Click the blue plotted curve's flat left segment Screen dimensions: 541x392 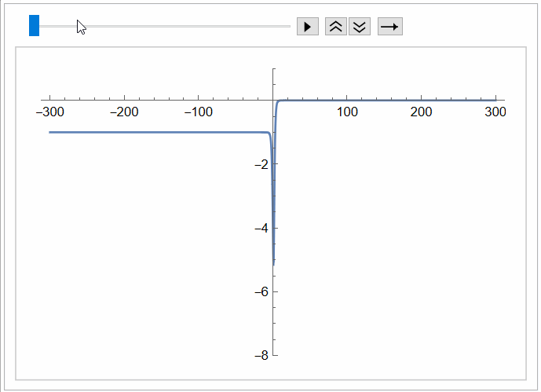[159, 132]
